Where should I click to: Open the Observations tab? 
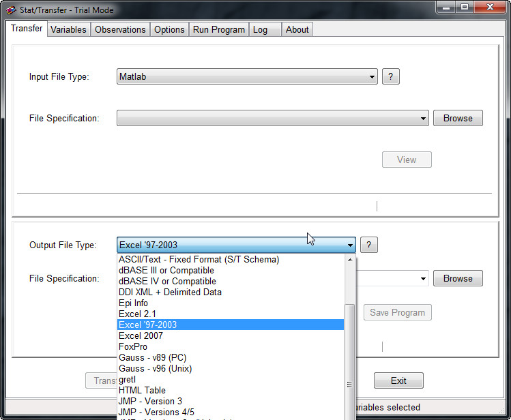[x=120, y=29]
